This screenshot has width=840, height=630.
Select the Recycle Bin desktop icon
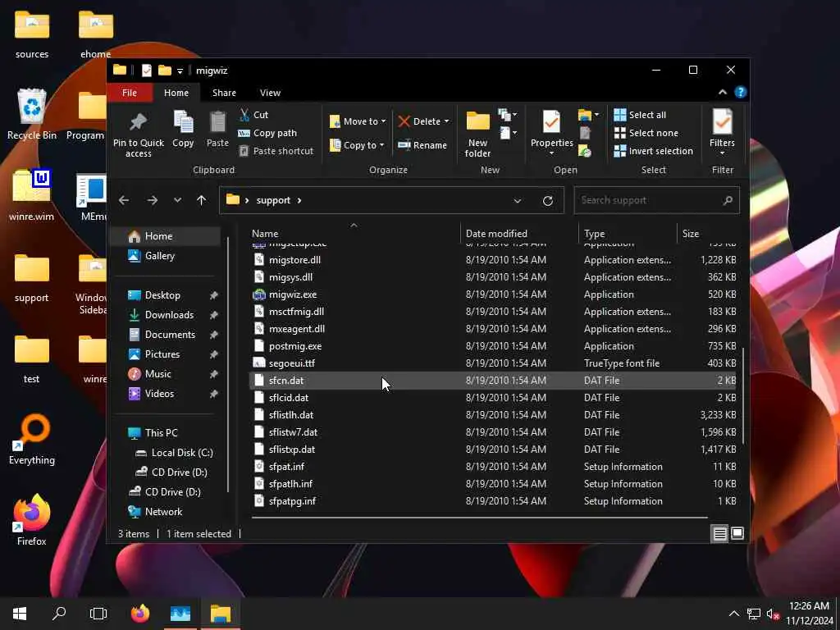[x=32, y=114]
